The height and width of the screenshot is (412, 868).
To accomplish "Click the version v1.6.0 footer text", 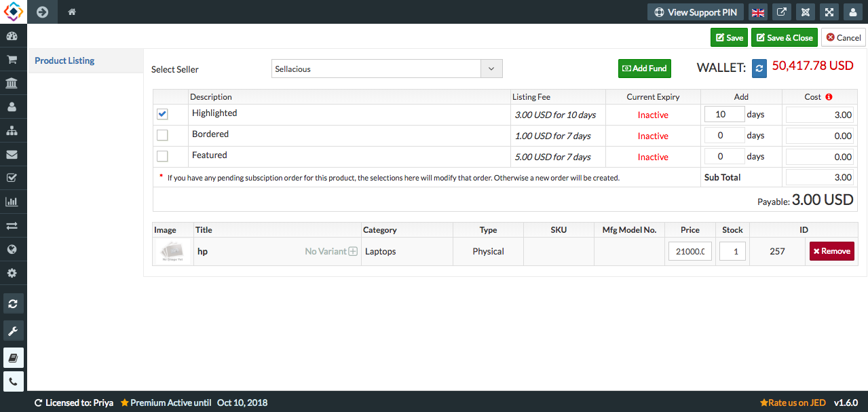I will pos(846,402).
